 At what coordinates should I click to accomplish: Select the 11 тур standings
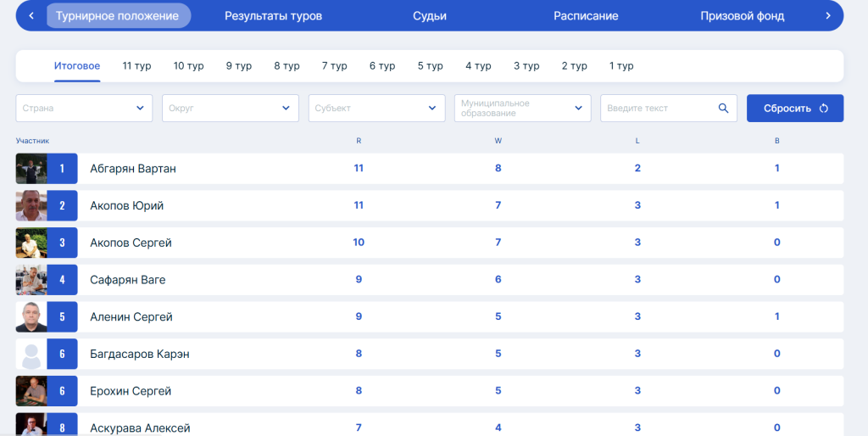tap(136, 66)
